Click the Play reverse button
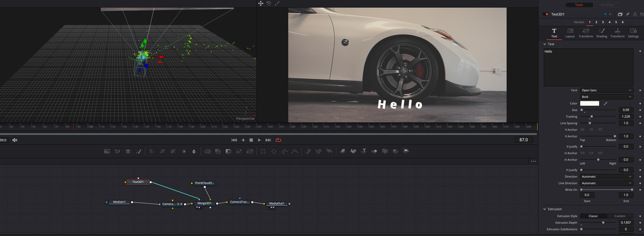The image size is (644, 236). (x=243, y=140)
